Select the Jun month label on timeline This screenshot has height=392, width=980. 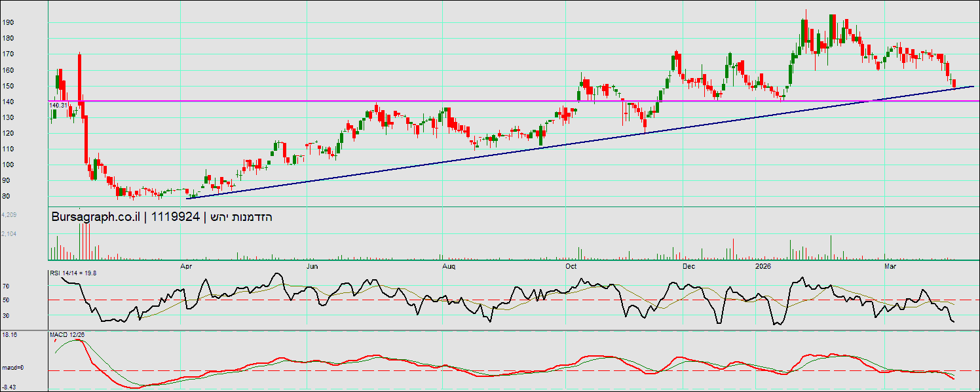click(x=312, y=266)
